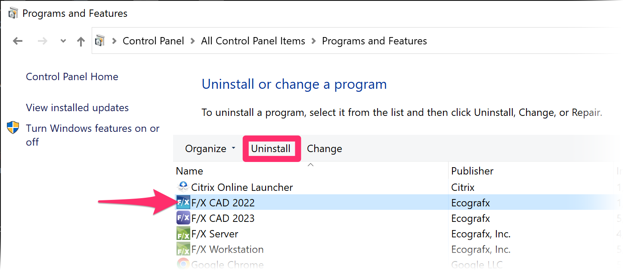
Task: Click the Uninstall toolbar button
Action: 271,149
